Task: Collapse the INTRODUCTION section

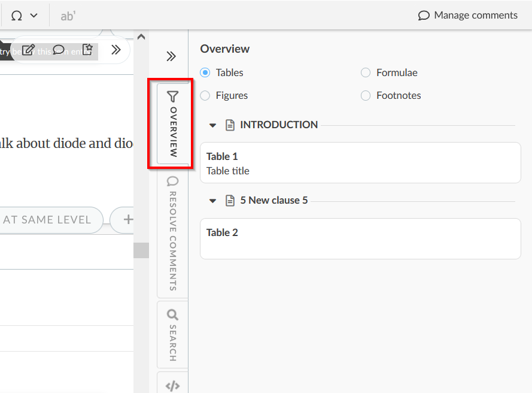Action: click(212, 125)
